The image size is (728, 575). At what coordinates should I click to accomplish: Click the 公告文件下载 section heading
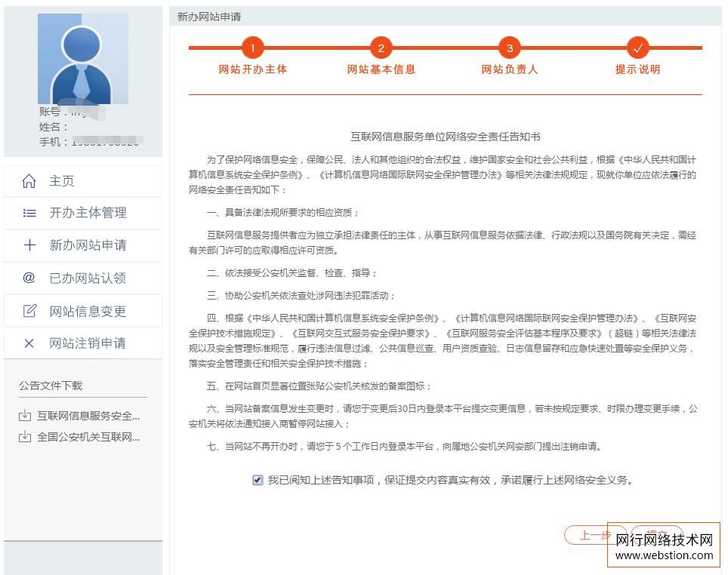51,386
